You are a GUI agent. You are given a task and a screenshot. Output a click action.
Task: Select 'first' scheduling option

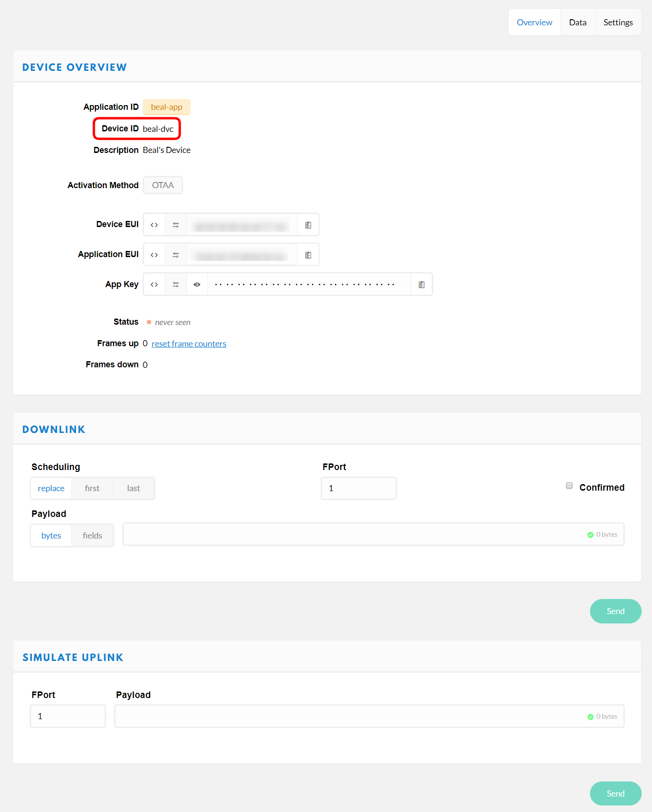click(92, 489)
